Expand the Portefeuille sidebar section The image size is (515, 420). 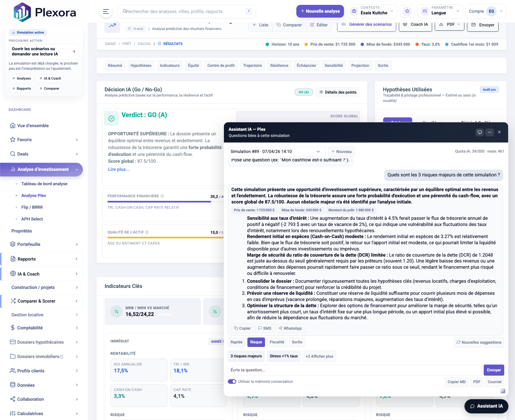point(44,244)
